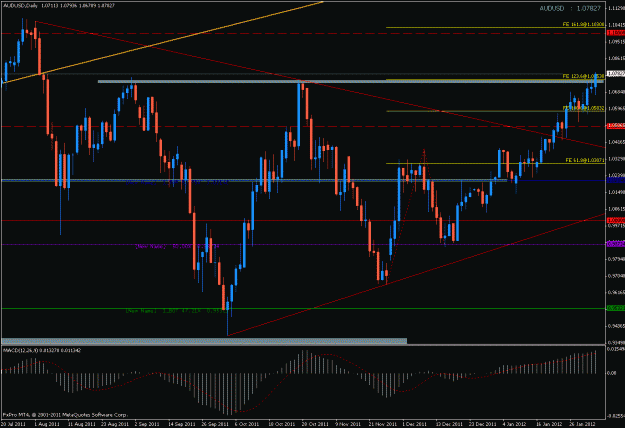This screenshot has width=625, height=428.
Task: Select the FE 61.8 Fibonacci expansion label
Action: 585,160
